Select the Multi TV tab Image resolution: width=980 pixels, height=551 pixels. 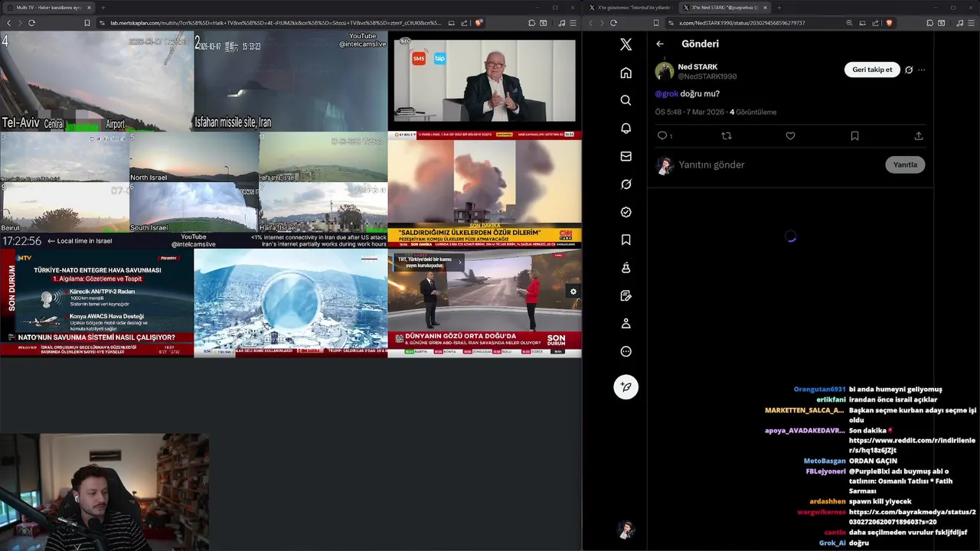49,8
